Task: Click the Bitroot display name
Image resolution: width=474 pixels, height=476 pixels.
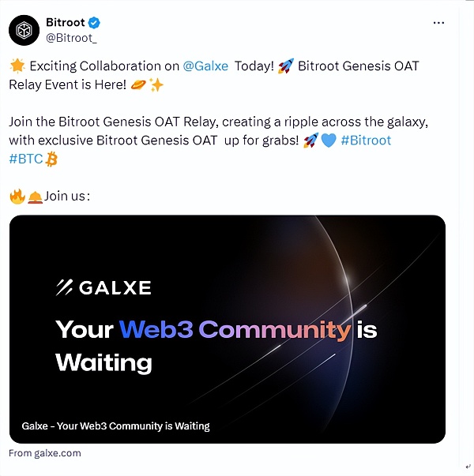Action: 65,23
